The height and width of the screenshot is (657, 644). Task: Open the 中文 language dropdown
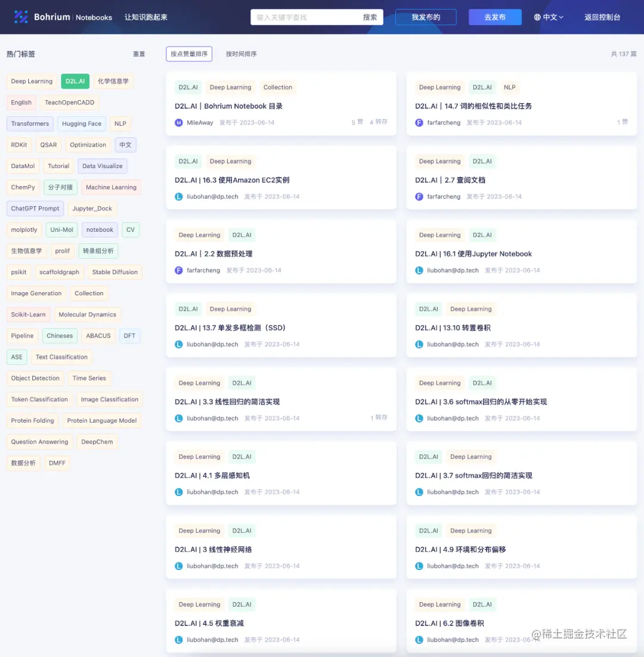click(549, 17)
